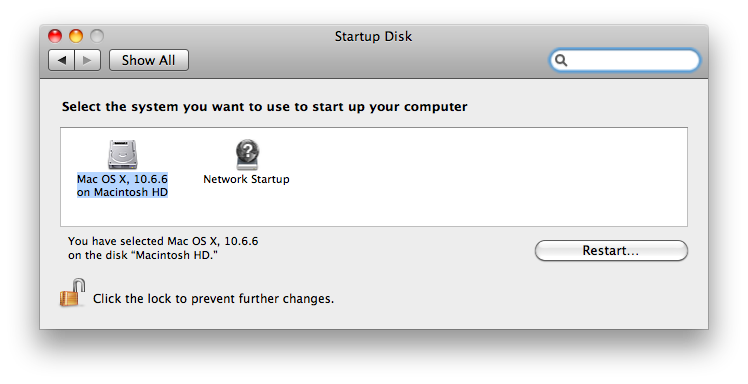Image resolution: width=748 pixels, height=384 pixels.
Task: Click the "Select the system" heading
Action: pos(264,106)
